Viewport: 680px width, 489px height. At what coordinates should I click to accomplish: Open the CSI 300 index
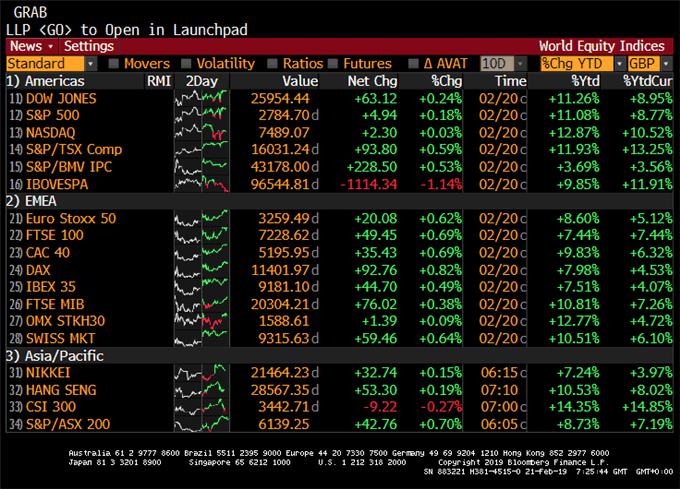pos(51,407)
